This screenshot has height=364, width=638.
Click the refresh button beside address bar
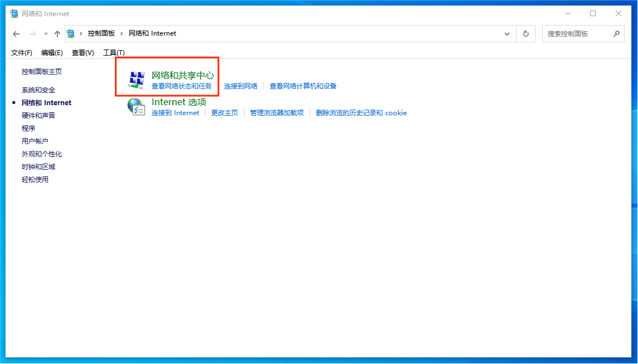[x=525, y=33]
